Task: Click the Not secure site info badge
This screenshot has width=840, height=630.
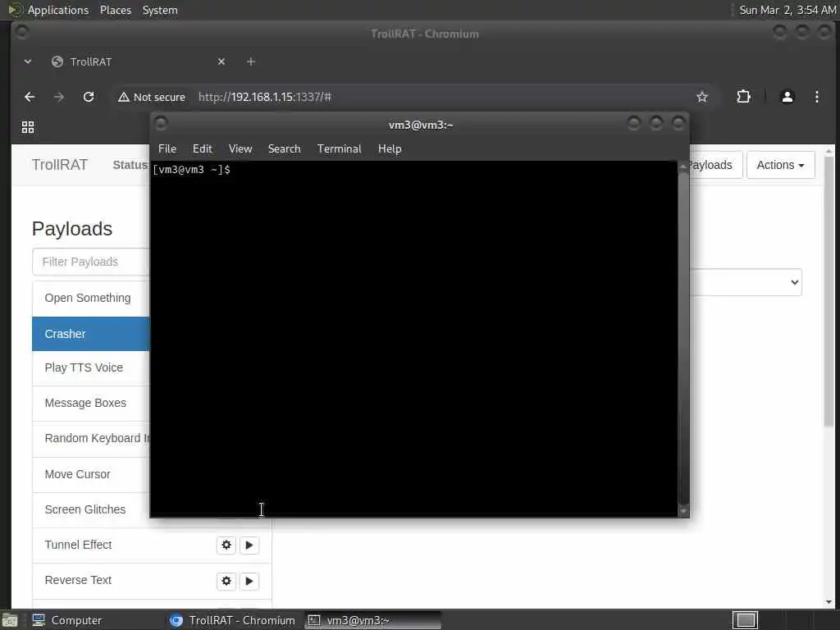Action: click(x=152, y=97)
